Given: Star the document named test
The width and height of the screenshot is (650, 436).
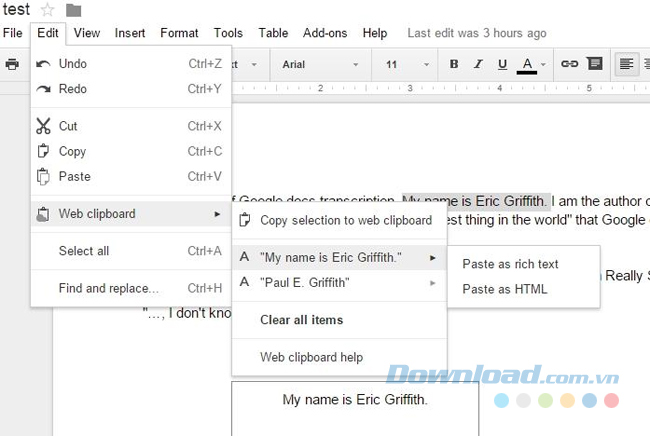Looking at the screenshot, I should [47, 10].
